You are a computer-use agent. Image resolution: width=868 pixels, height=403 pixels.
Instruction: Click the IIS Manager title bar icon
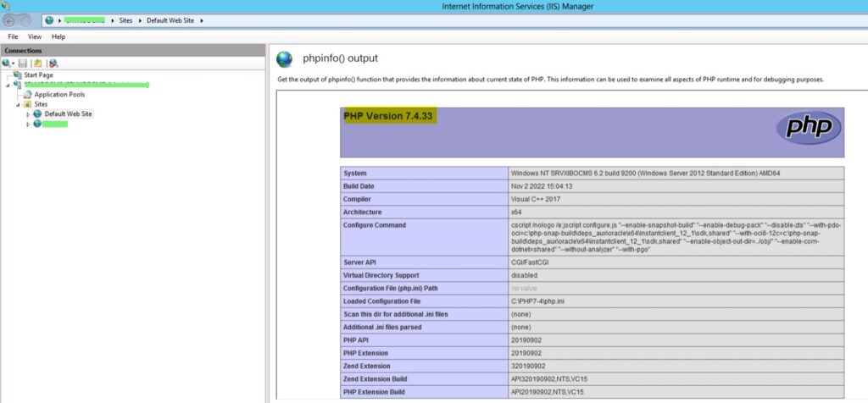click(x=6, y=6)
